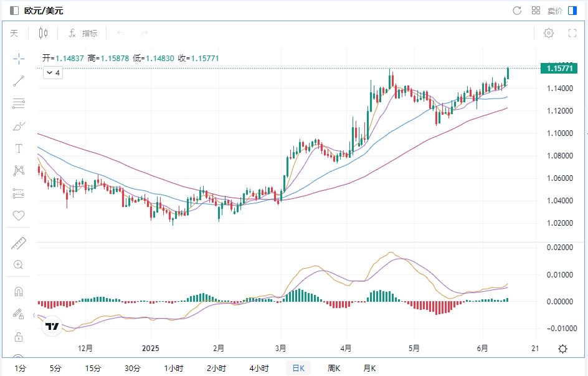The image size is (588, 376).
Task: Open the 天 time interval dropdown
Action: pos(14,33)
